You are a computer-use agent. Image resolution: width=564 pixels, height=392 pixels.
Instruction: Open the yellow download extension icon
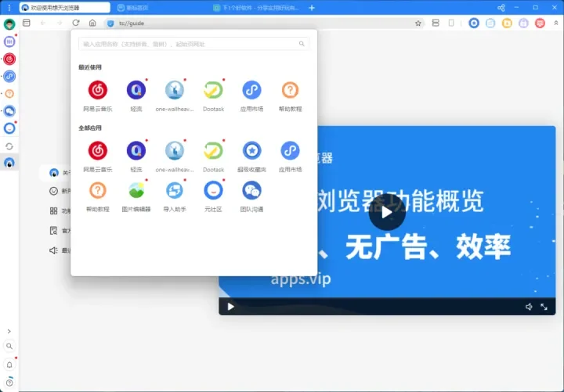click(507, 23)
